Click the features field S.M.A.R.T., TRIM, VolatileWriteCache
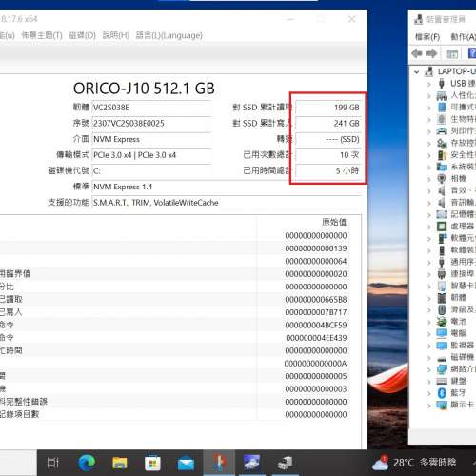476x476 pixels. click(x=227, y=203)
